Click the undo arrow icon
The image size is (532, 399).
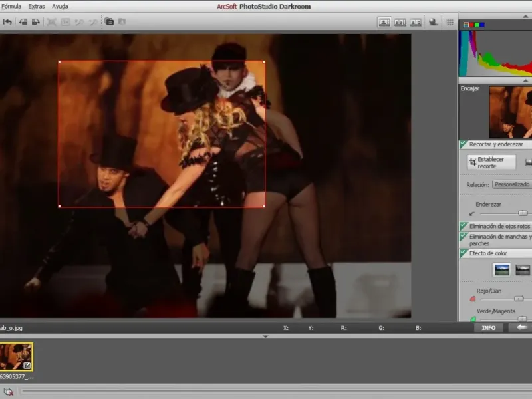tap(7, 22)
